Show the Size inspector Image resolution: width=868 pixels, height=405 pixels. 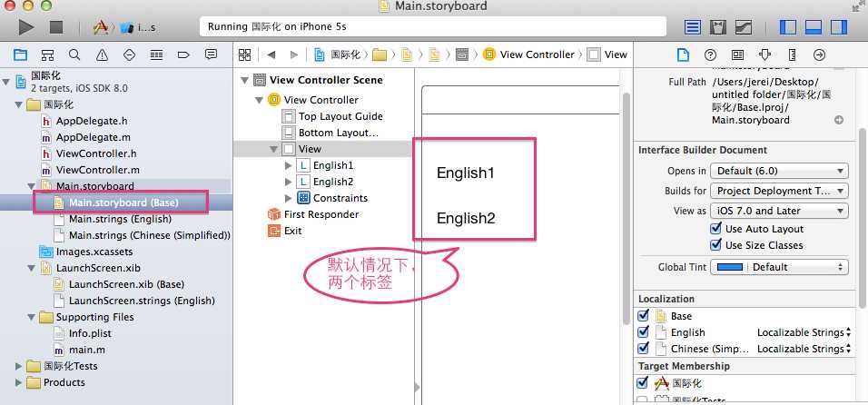coord(792,54)
